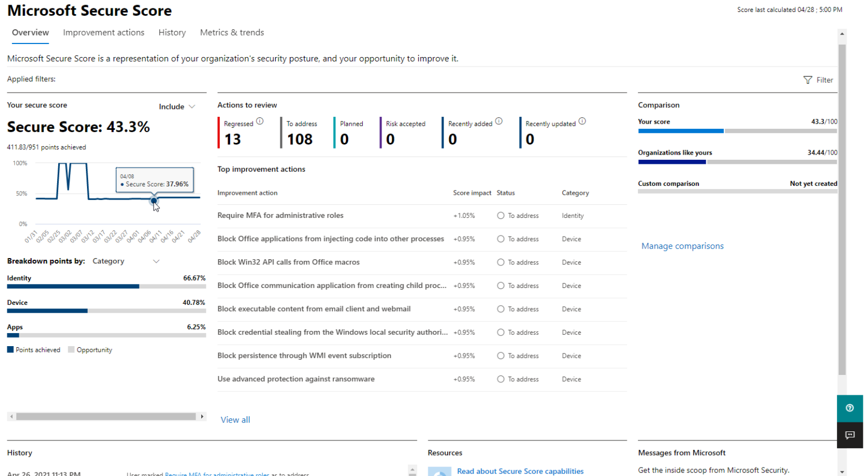The width and height of the screenshot is (868, 476).
Task: Select status radio for 'Block Win32 API calls' action
Action: pos(500,262)
